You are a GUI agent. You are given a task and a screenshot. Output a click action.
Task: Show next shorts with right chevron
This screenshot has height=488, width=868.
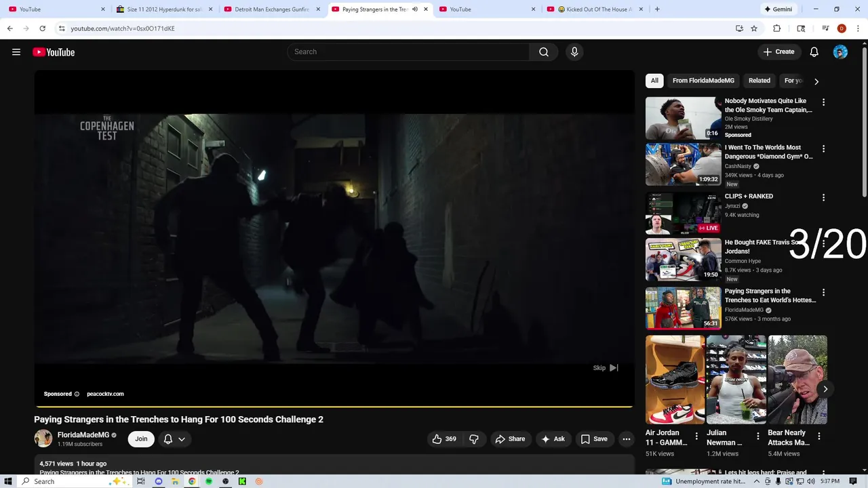[825, 389]
